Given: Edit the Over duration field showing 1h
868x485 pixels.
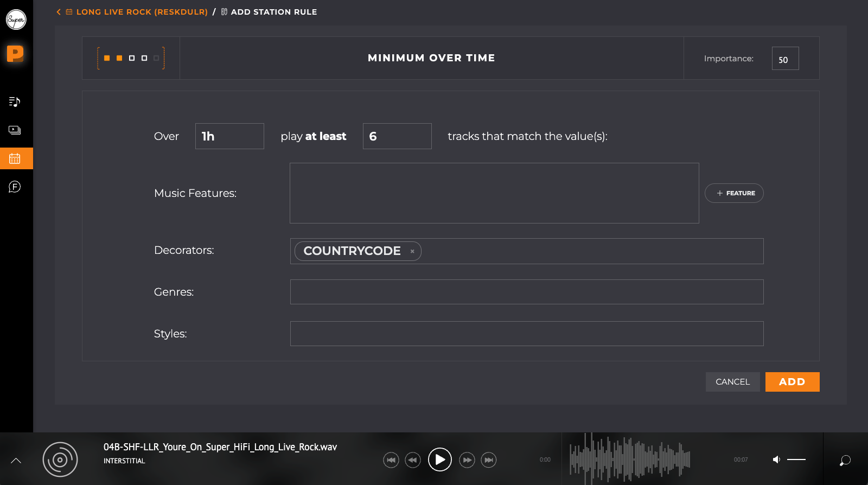Looking at the screenshot, I should 229,136.
